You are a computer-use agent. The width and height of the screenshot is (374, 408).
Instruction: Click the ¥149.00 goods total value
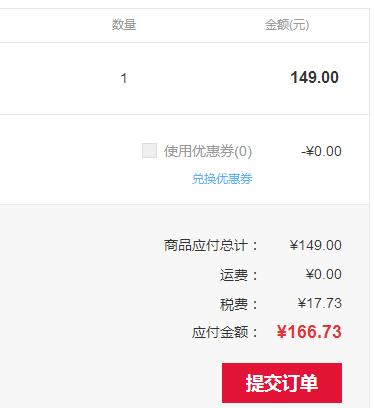pos(316,245)
